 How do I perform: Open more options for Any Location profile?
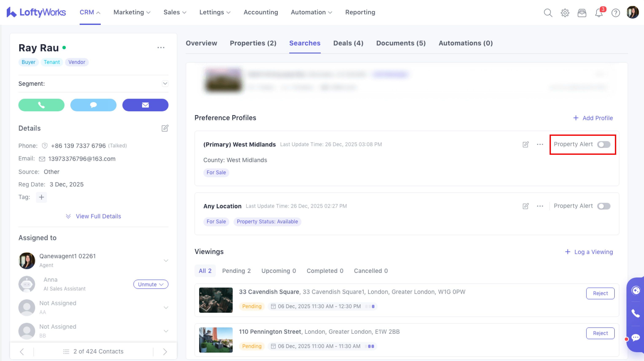pos(540,206)
